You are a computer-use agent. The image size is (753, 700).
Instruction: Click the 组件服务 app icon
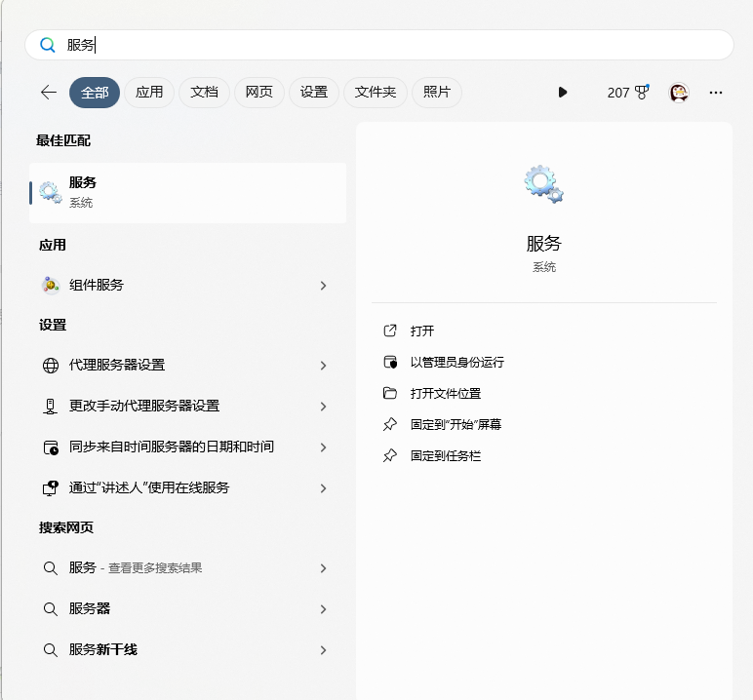(x=51, y=286)
